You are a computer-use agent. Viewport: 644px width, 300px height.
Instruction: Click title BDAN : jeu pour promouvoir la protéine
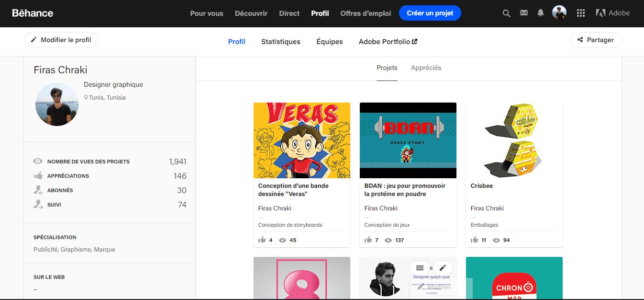405,190
